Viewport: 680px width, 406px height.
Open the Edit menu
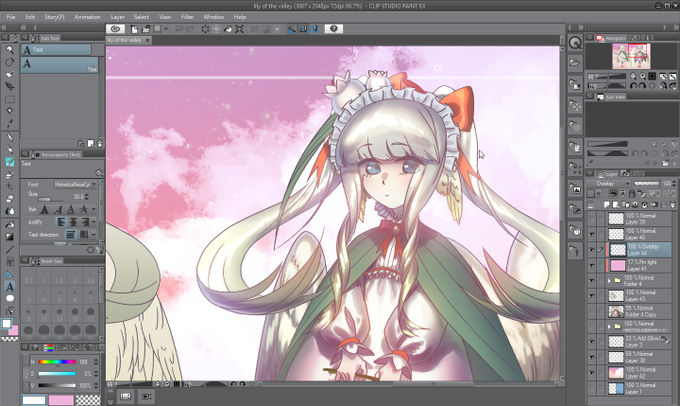30,17
